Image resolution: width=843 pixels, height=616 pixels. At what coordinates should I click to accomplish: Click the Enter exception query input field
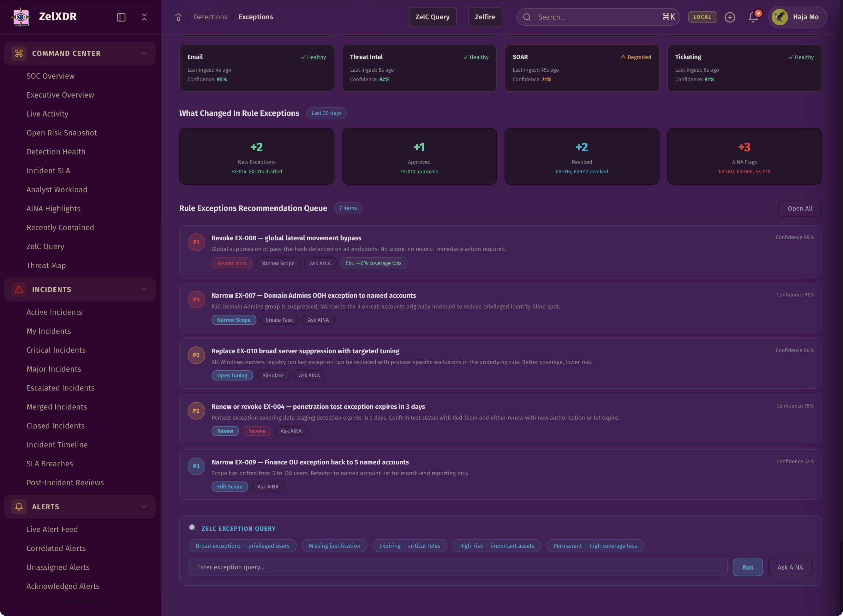pyautogui.click(x=458, y=567)
